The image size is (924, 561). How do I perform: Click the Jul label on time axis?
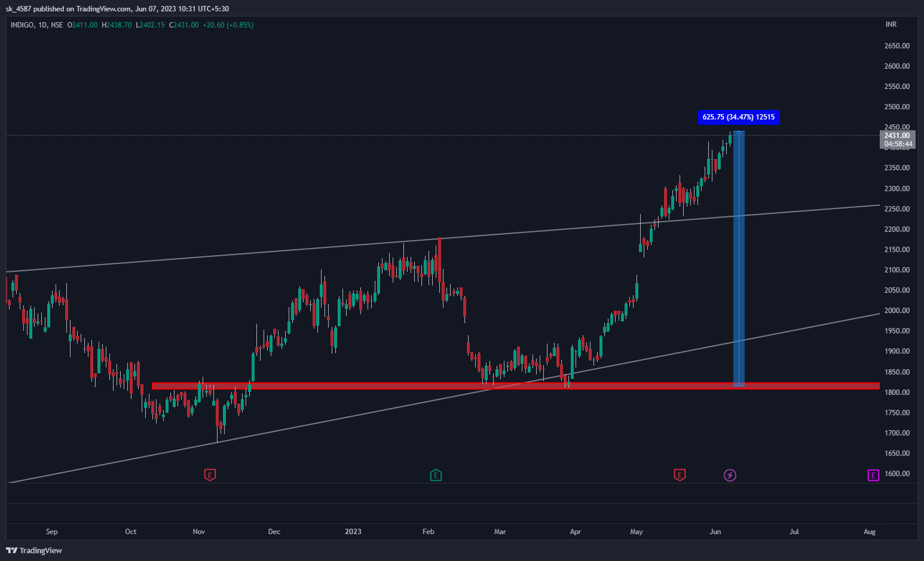pyautogui.click(x=794, y=532)
